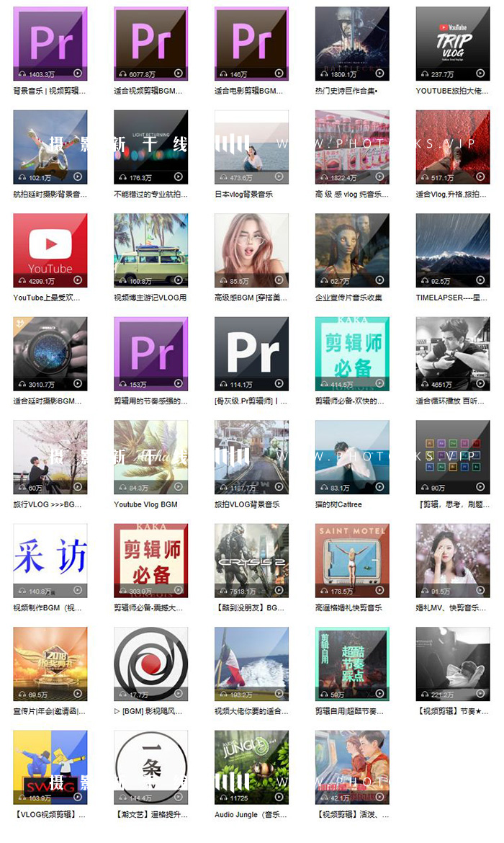
Task: Open the Youtube Vlog BGM title link
Action: tap(145, 504)
